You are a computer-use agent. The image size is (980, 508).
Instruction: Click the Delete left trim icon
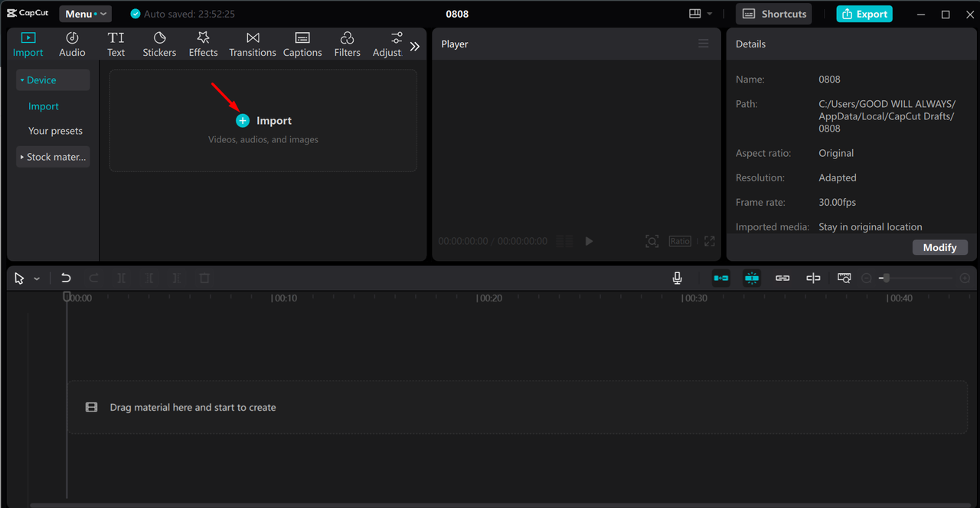(149, 278)
